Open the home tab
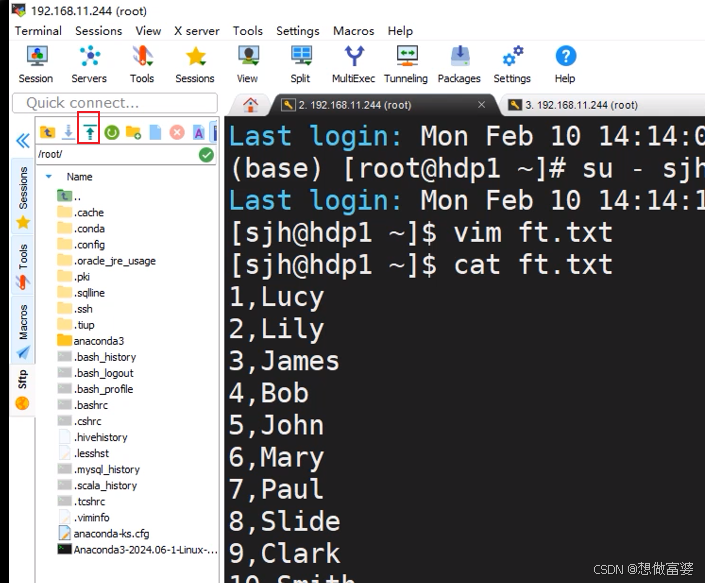Image resolution: width=705 pixels, height=583 pixels. 251,105
